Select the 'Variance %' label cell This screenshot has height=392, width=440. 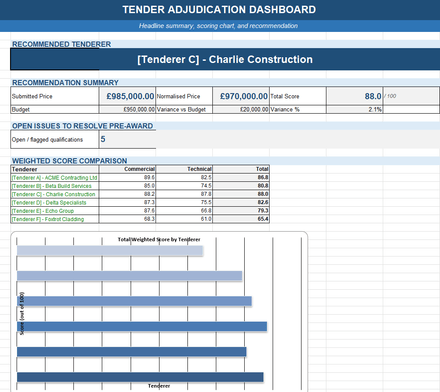click(x=298, y=109)
